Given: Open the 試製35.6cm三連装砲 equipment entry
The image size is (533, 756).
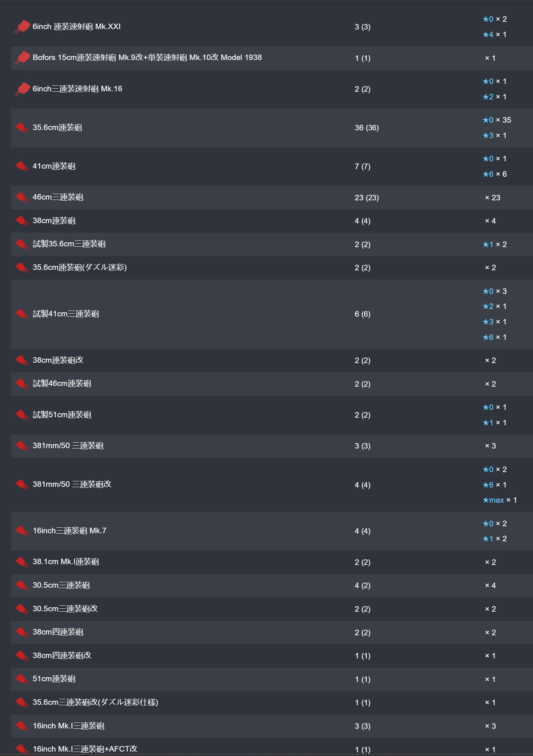Looking at the screenshot, I should (69, 244).
